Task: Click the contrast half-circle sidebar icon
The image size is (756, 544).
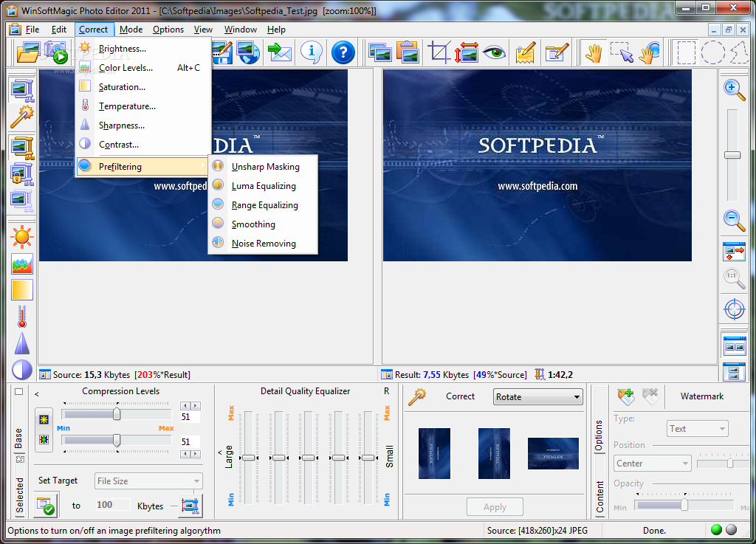Action: [21, 370]
